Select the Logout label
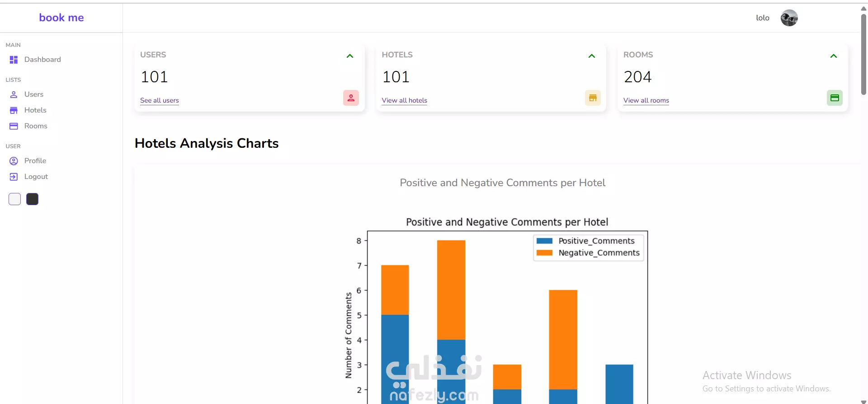This screenshot has height=404, width=868. (36, 177)
